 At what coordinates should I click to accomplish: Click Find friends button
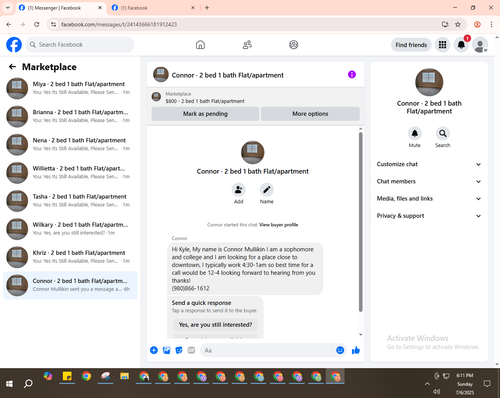tap(411, 45)
